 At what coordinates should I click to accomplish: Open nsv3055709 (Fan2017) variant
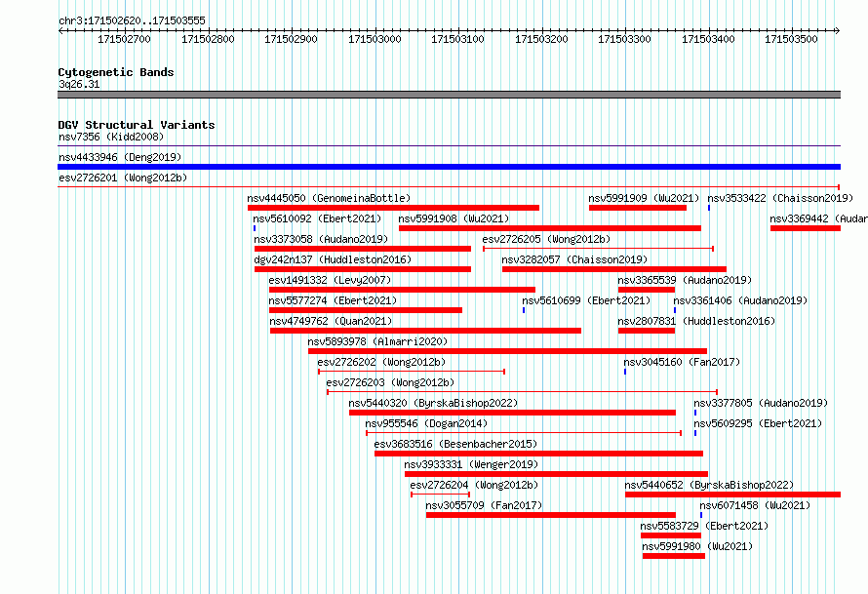point(484,505)
